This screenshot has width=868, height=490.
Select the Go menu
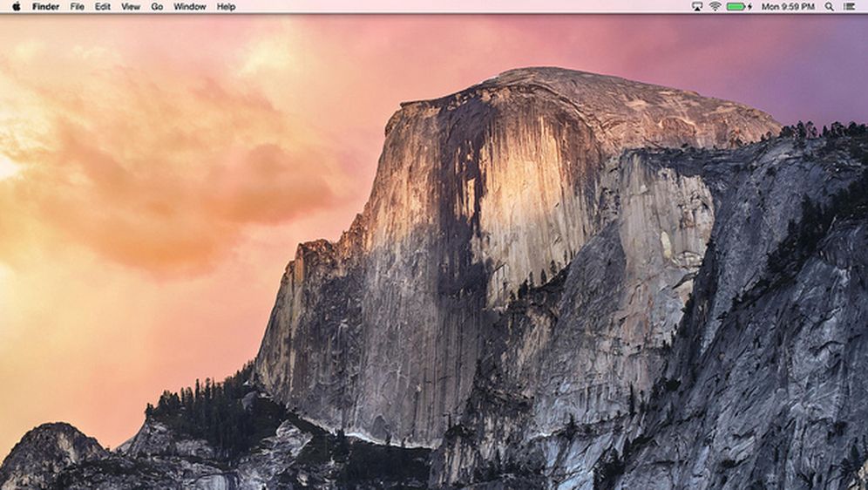[x=157, y=6]
